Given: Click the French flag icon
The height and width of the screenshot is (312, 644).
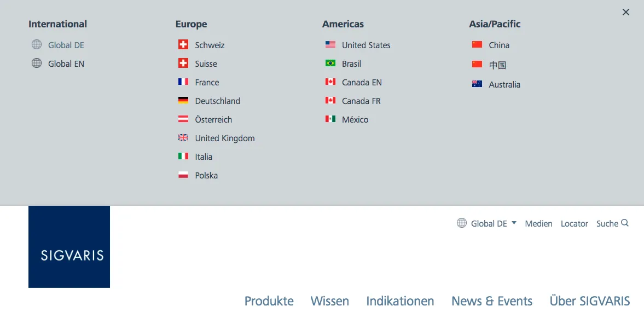Looking at the screenshot, I should [183, 82].
